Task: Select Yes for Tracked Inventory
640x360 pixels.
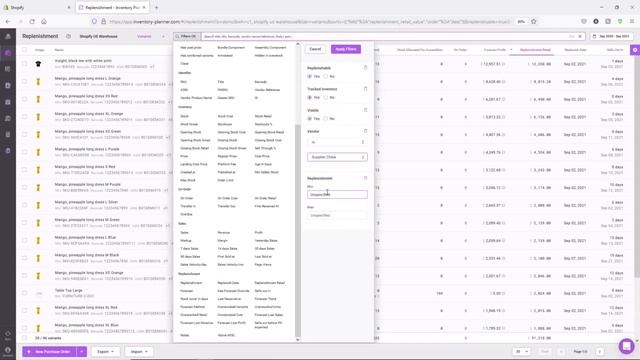Action: click(x=310, y=98)
